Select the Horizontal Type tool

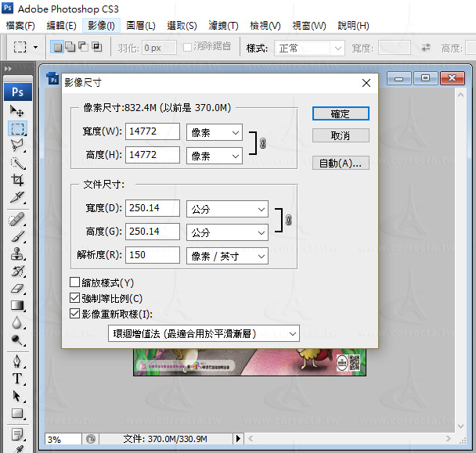pyautogui.click(x=17, y=379)
